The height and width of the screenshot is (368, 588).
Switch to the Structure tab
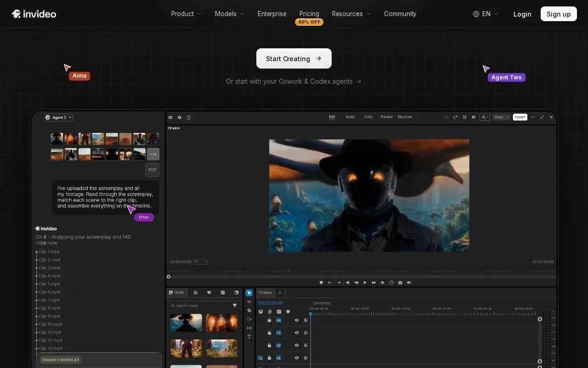pyautogui.click(x=405, y=117)
